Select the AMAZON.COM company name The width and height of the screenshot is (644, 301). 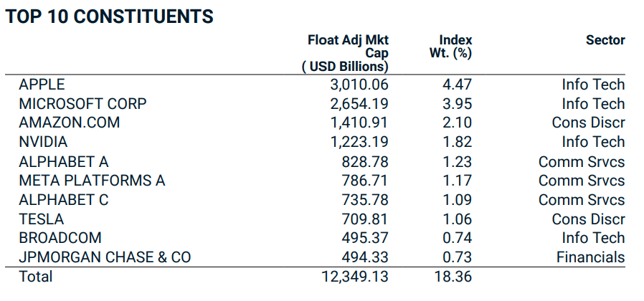click(69, 123)
